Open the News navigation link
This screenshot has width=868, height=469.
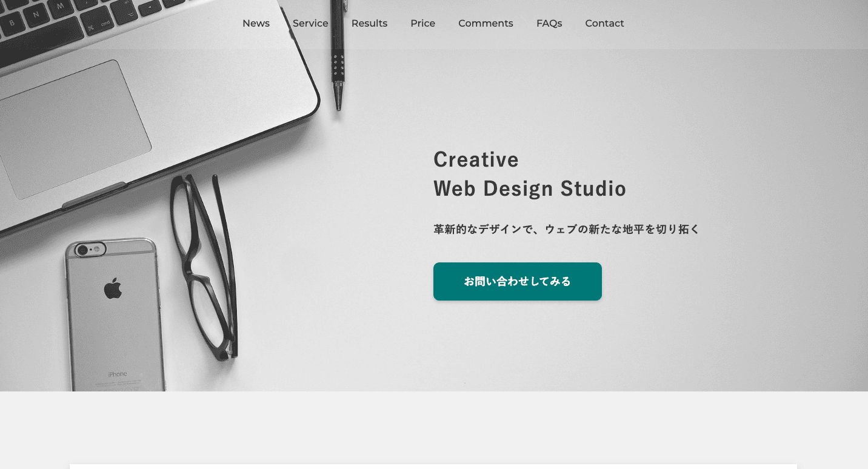[x=256, y=24]
